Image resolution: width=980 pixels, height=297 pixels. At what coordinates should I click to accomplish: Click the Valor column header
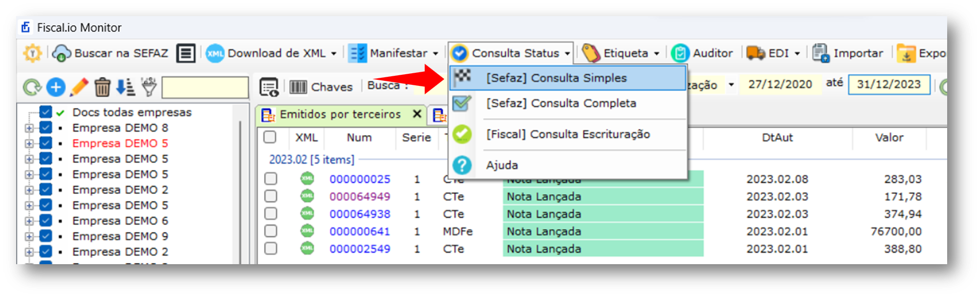[889, 137]
